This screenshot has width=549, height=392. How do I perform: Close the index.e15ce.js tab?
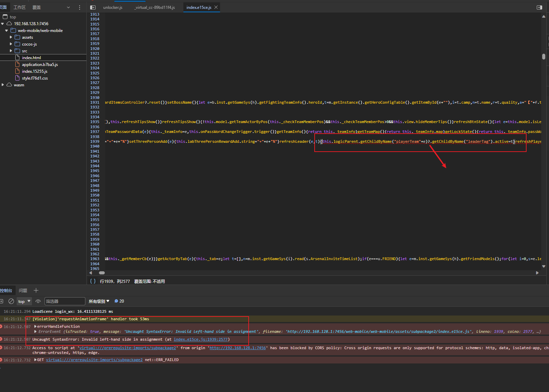pos(216,7)
